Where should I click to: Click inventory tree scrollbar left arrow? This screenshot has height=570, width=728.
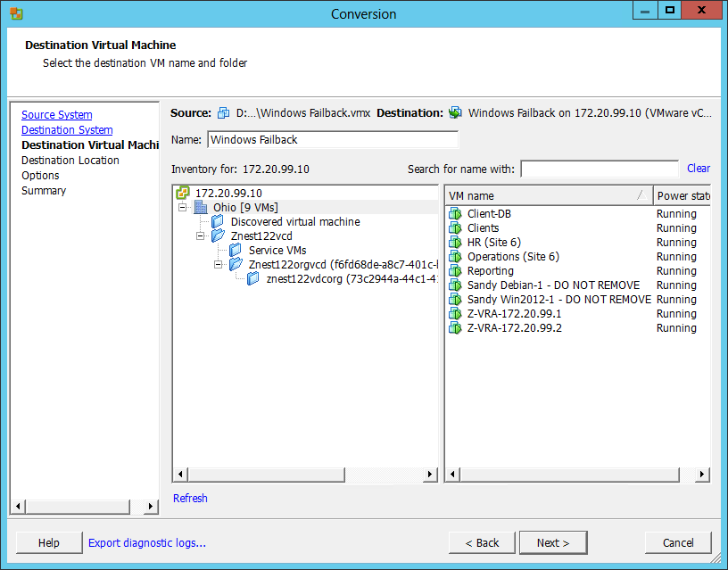180,475
